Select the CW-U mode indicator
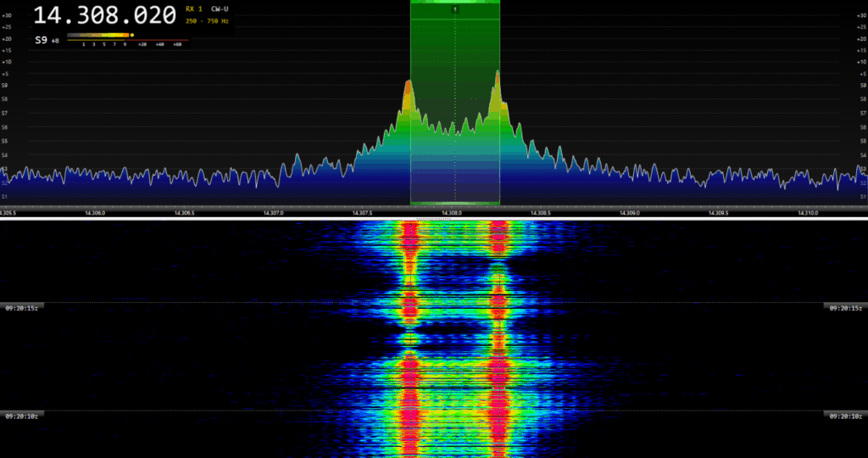Image resolution: width=868 pixels, height=458 pixels. (221, 9)
